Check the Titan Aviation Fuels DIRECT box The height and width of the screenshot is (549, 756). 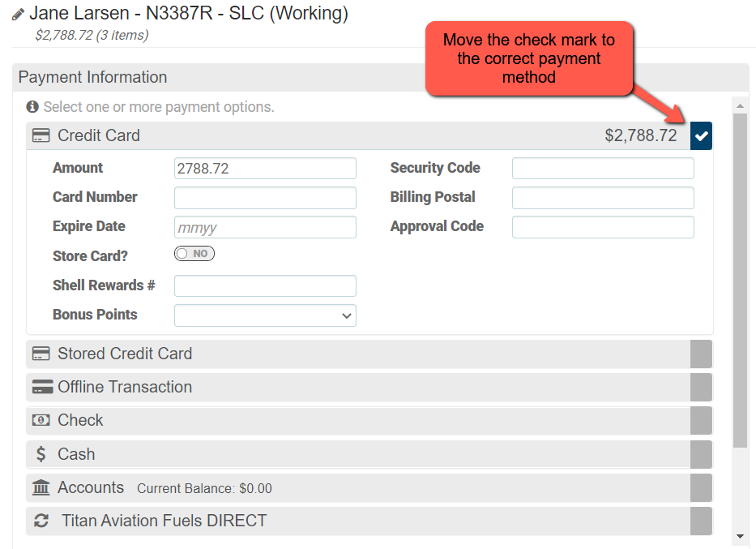click(x=701, y=521)
